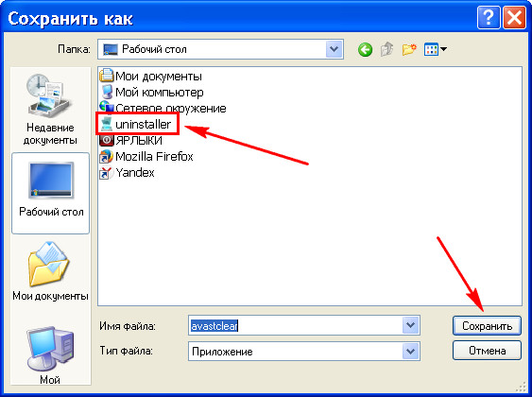Expand the Имя файла dropdown arrow
Viewport: 532px width, 397px height.
pyautogui.click(x=410, y=326)
